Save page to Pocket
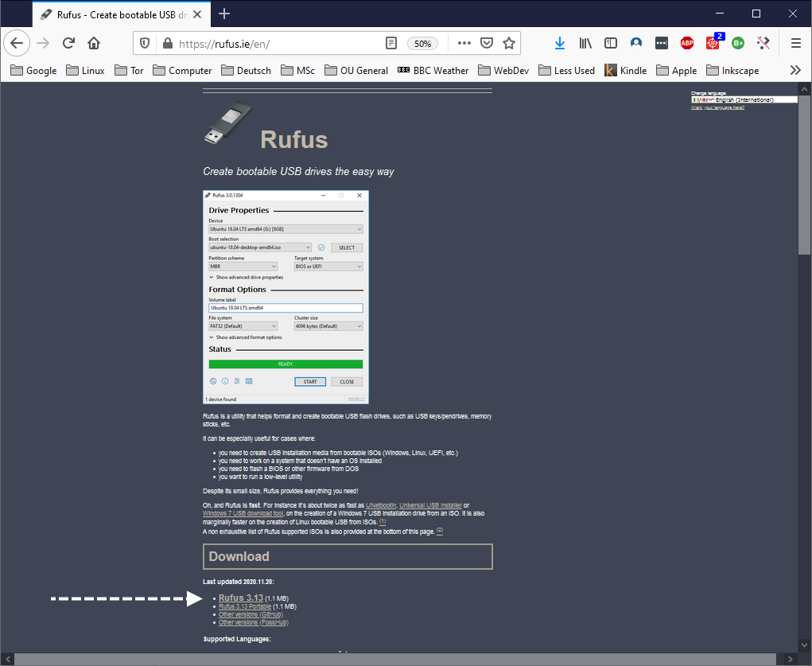 click(486, 44)
